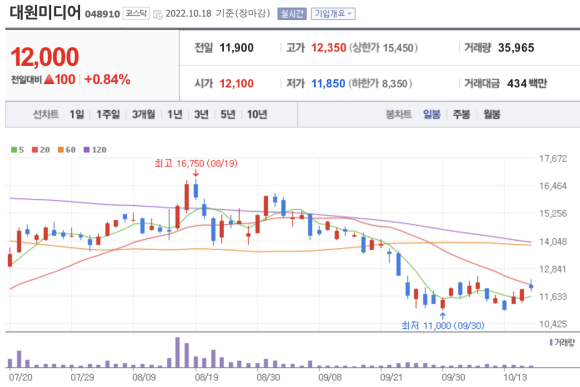Click the 대원미디어 stock name
Screen dimensions: 580x387
pyautogui.click(x=45, y=12)
